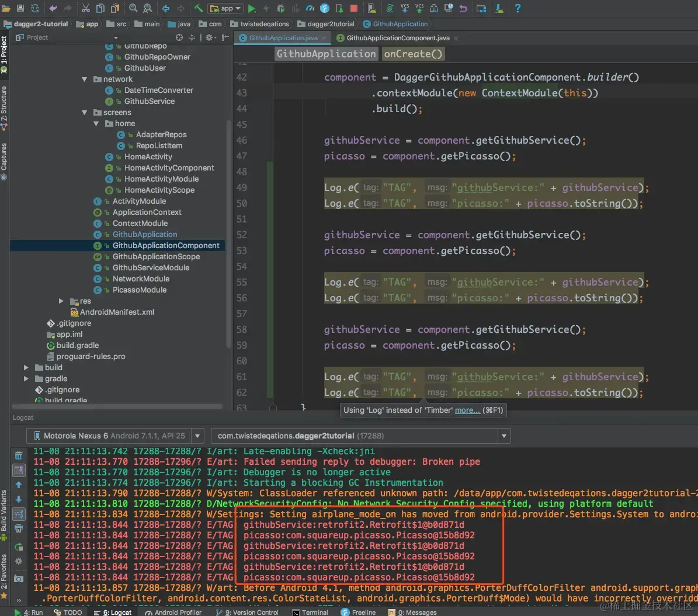
Task: Click the Cut scissors icon
Action: click(85, 8)
